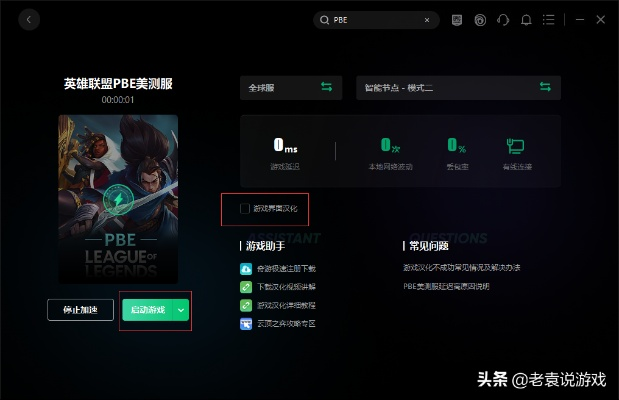Go back using the back arrow
619x400 pixels.
(x=29, y=19)
